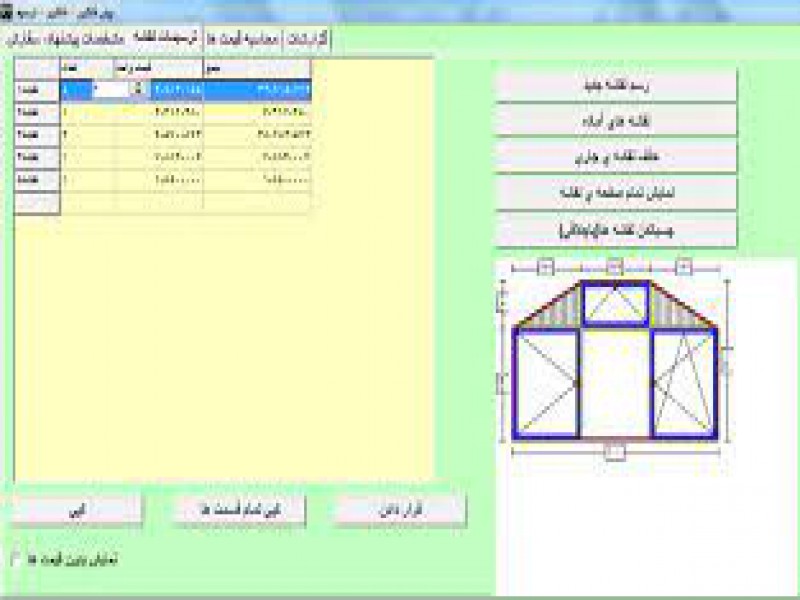Select the left X-marked pane in the drawing

point(546,384)
